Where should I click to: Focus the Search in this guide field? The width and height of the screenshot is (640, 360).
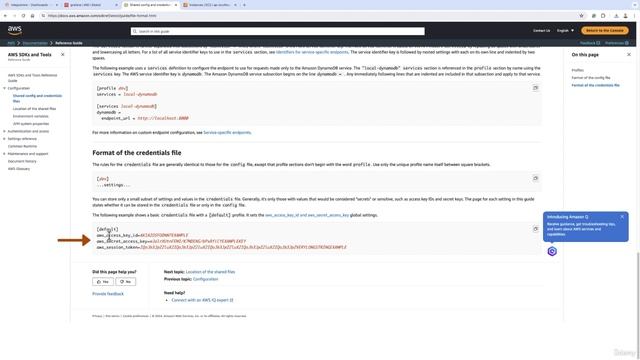tap(278, 31)
